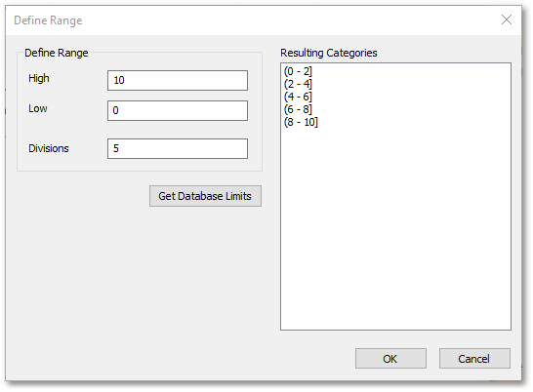Click the Low label
This screenshot has width=533, height=392.
[38, 108]
